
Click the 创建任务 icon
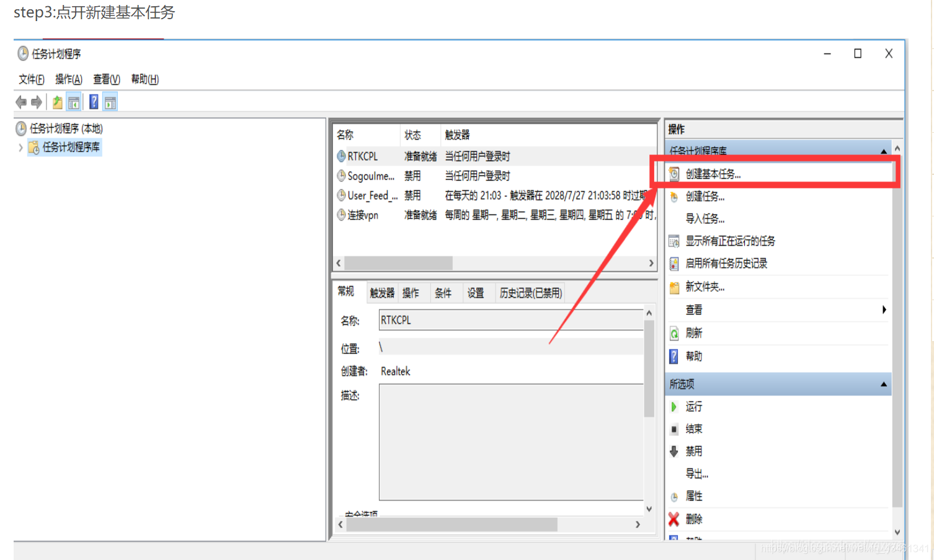674,197
